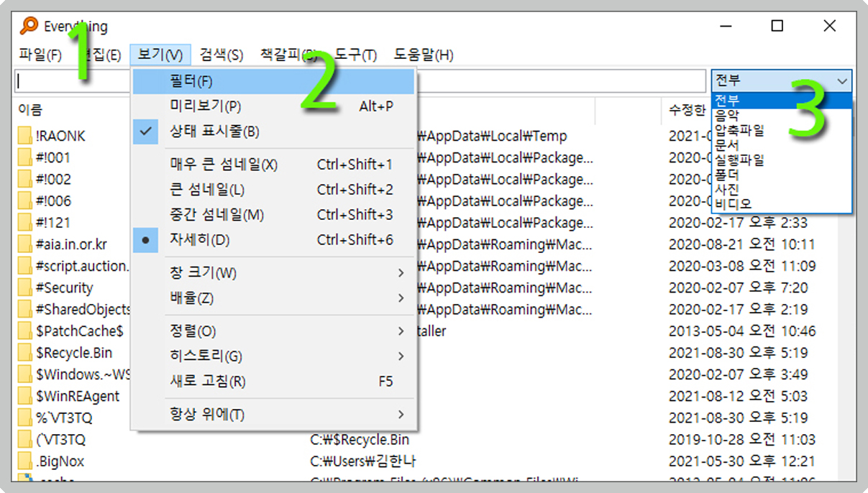868x493 pixels.
Task: Expand the 항상 위에(T) submenu
Action: 274,415
